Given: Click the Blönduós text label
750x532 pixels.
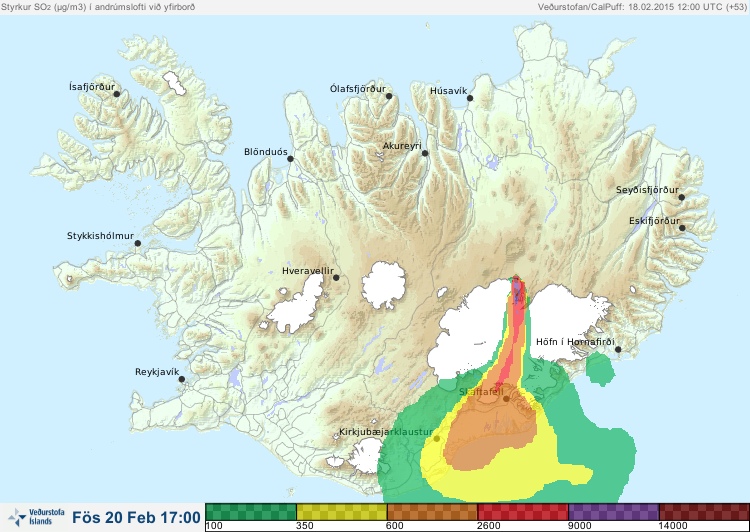Looking at the screenshot, I should click(x=266, y=152).
